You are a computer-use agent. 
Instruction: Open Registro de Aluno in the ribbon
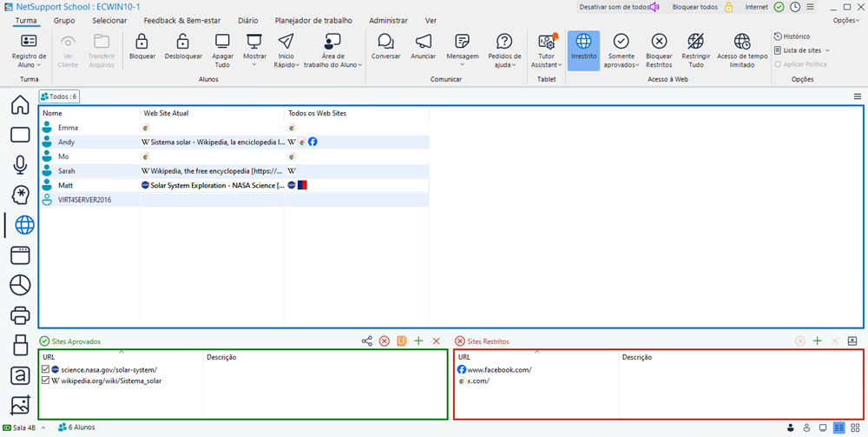(29, 50)
